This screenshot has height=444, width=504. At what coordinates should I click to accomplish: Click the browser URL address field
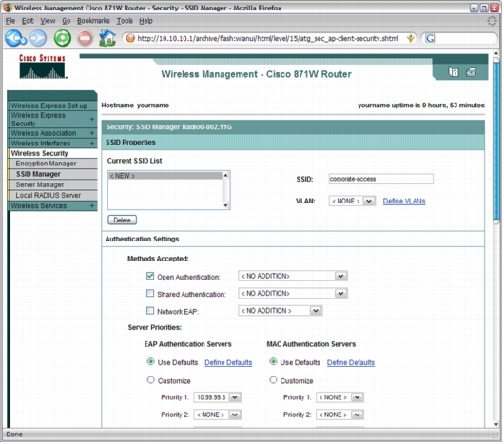(268, 39)
